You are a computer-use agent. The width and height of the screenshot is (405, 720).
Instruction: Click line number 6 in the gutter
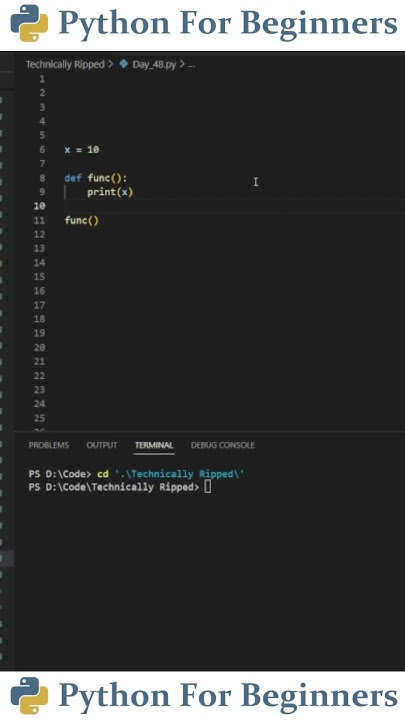point(42,150)
